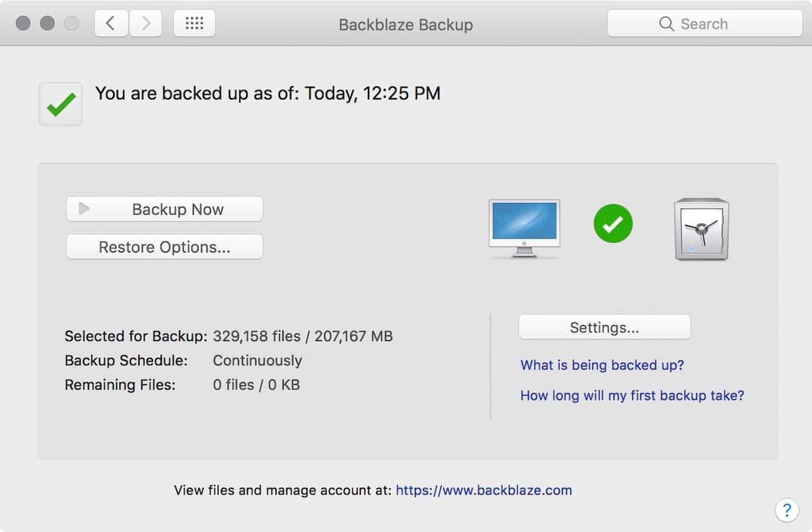
Task: Open the Settings dialog
Action: [604, 328]
